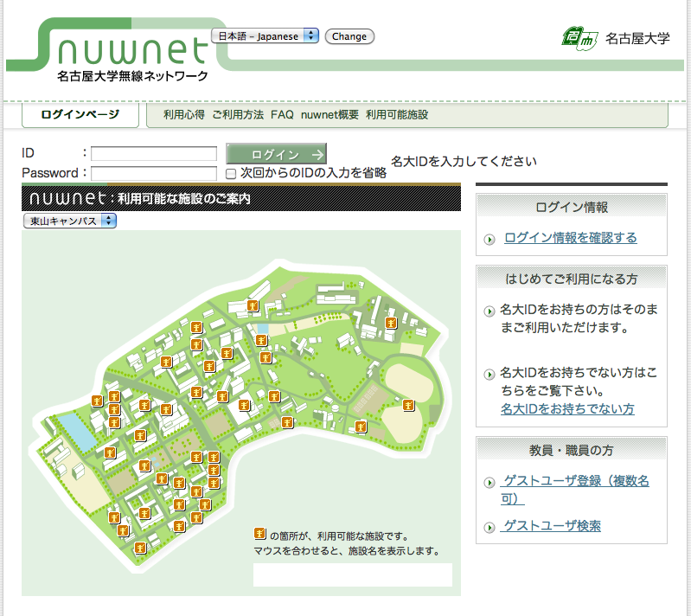Select the ログインページ tab

[x=80, y=115]
